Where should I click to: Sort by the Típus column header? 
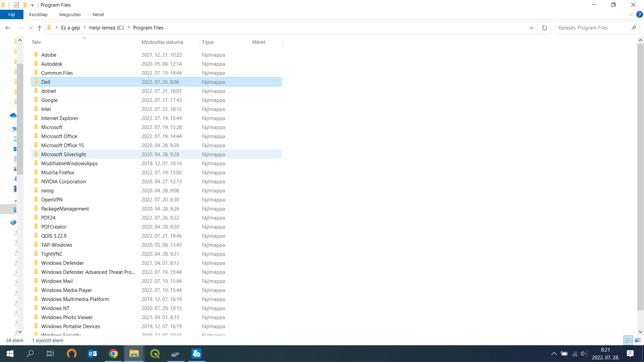224,42
